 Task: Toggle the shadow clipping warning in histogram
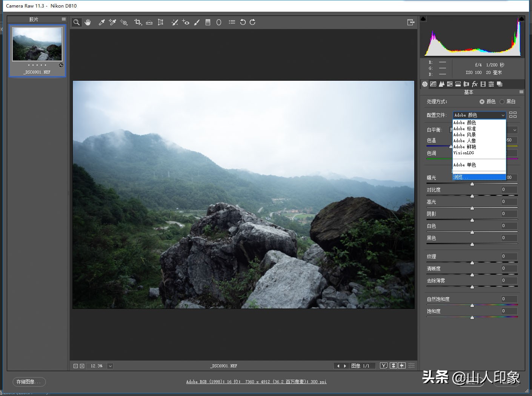pyautogui.click(x=423, y=19)
